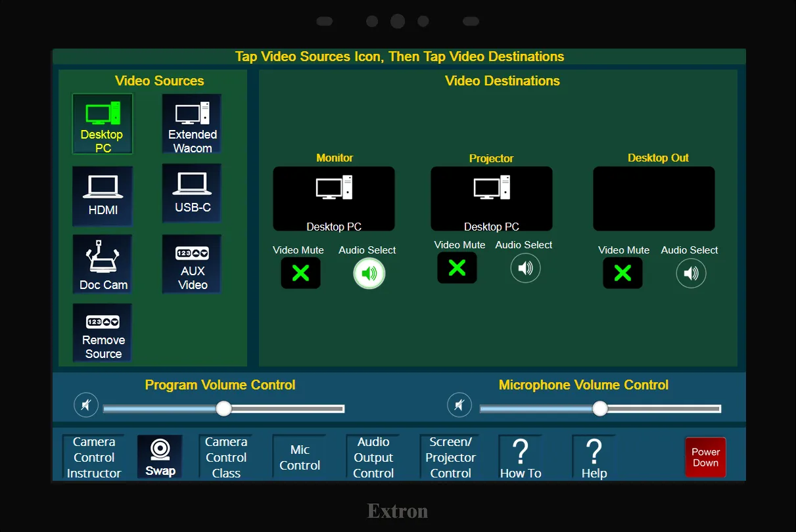Open the Audio Output Control page
This screenshot has width=796, height=532.
[373, 458]
